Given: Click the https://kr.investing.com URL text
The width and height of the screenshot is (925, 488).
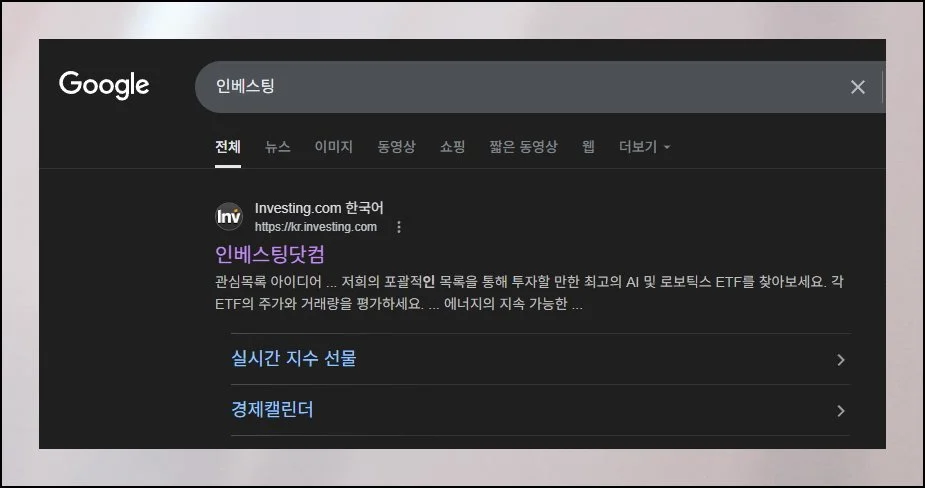Looking at the screenshot, I should pyautogui.click(x=315, y=227).
